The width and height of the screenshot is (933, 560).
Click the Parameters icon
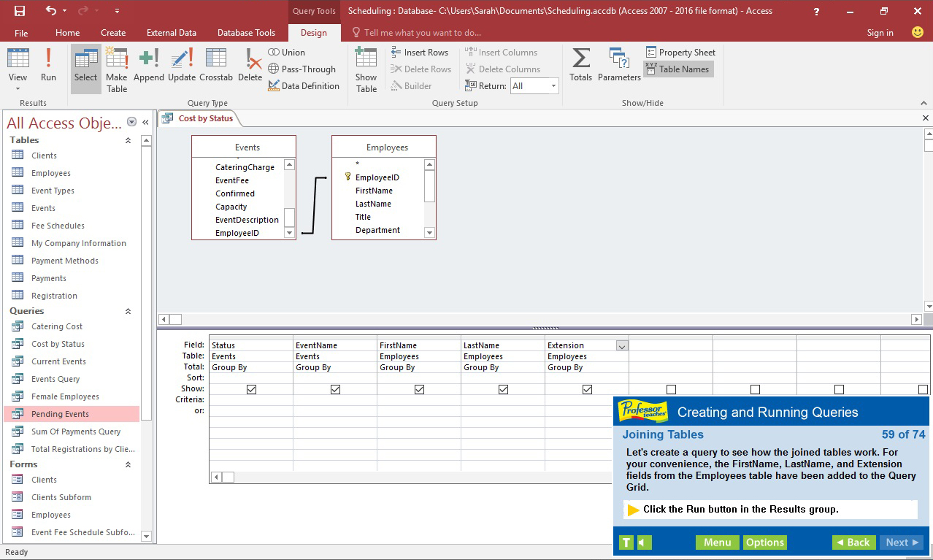(x=619, y=66)
